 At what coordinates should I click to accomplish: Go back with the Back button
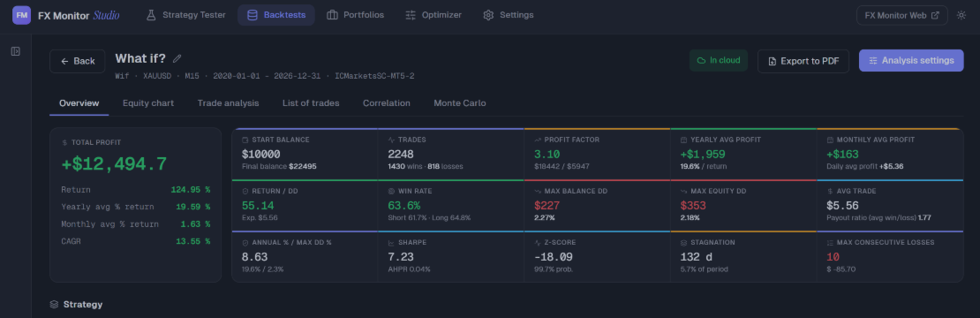coord(78,61)
